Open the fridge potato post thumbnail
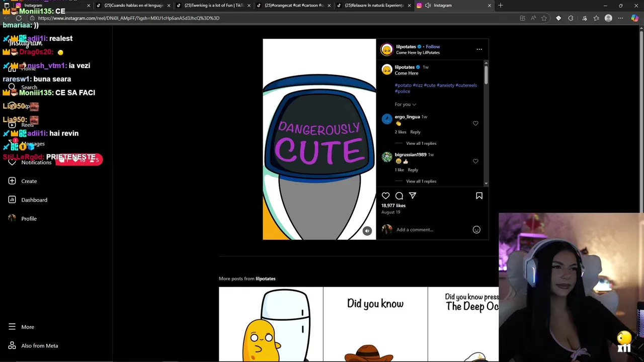The height and width of the screenshot is (362, 644). click(x=271, y=324)
